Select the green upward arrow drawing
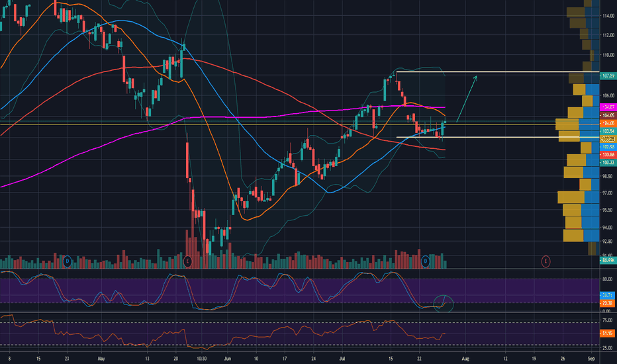The width and height of the screenshot is (617, 364). pos(467,99)
